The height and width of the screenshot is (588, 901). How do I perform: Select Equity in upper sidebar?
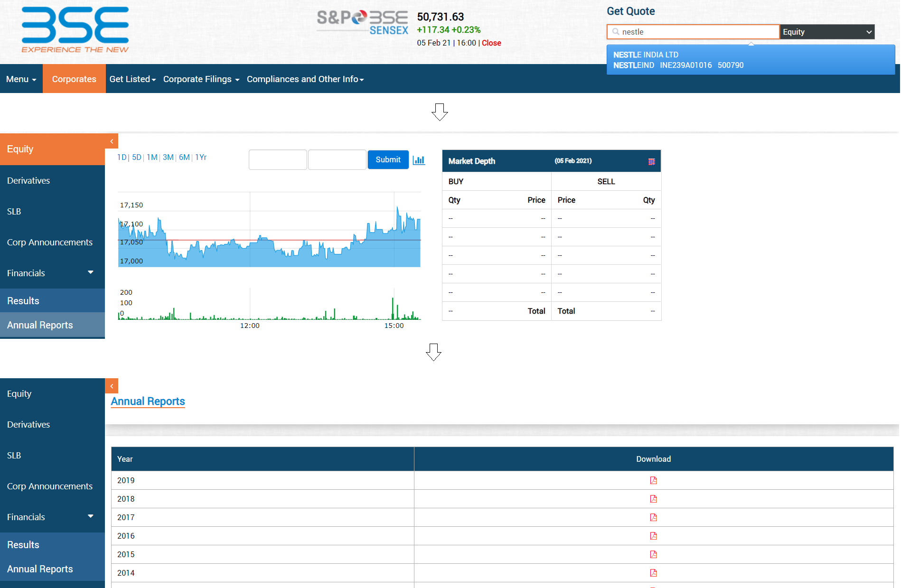[x=52, y=149]
